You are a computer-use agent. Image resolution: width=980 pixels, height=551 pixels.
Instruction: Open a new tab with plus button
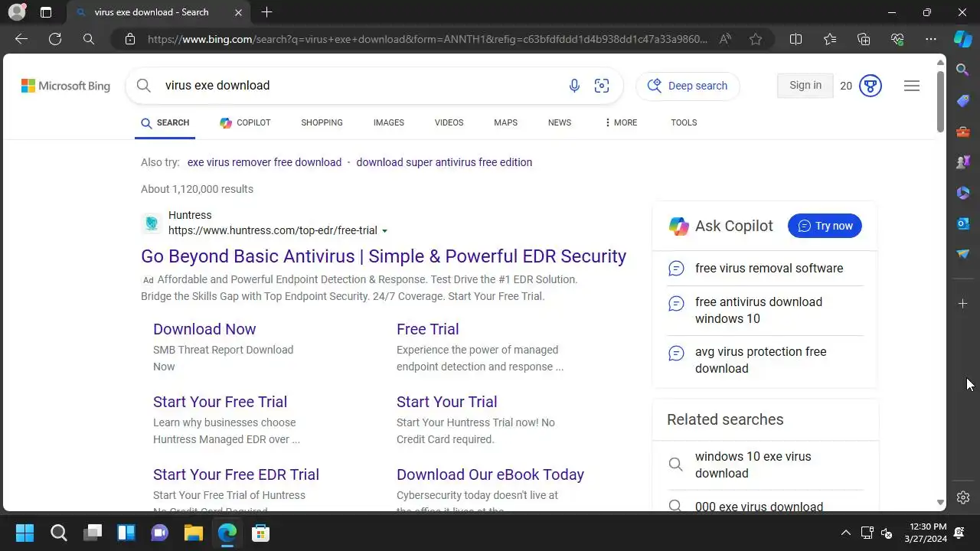tap(266, 12)
